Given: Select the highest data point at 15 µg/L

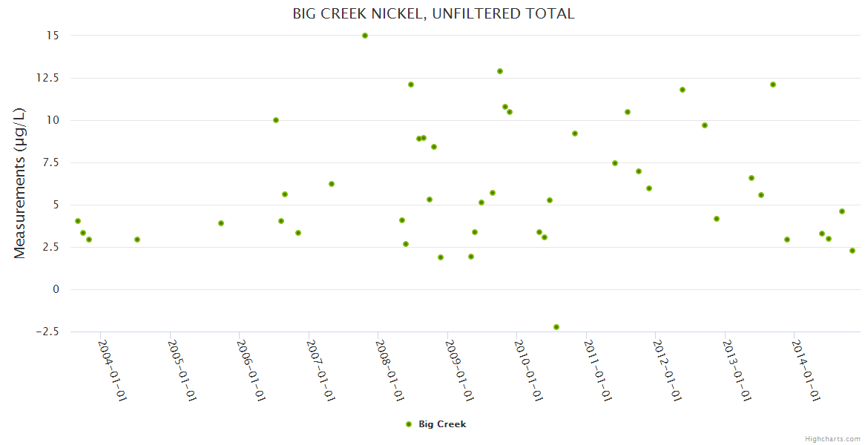Looking at the screenshot, I should click(x=365, y=36).
